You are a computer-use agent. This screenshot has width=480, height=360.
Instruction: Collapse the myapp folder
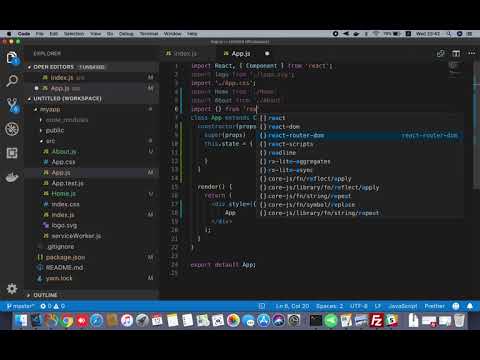(50, 109)
